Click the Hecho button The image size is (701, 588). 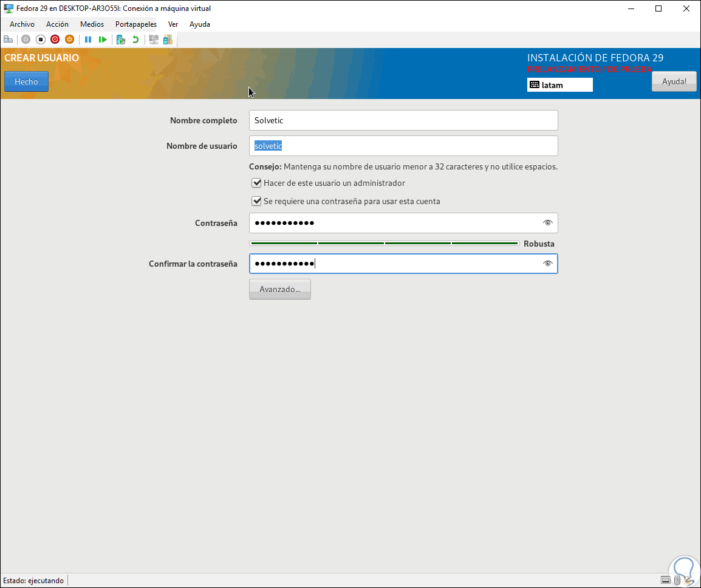point(26,81)
